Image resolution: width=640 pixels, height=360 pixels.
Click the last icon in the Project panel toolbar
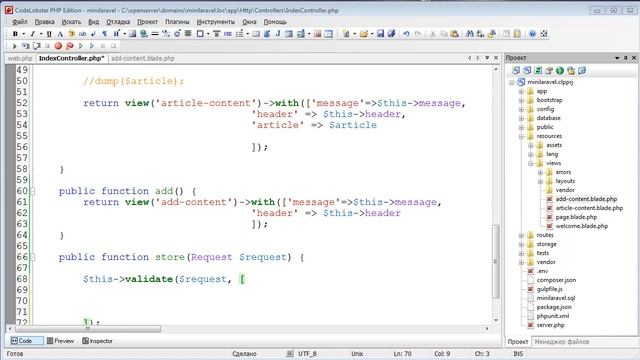(582, 71)
